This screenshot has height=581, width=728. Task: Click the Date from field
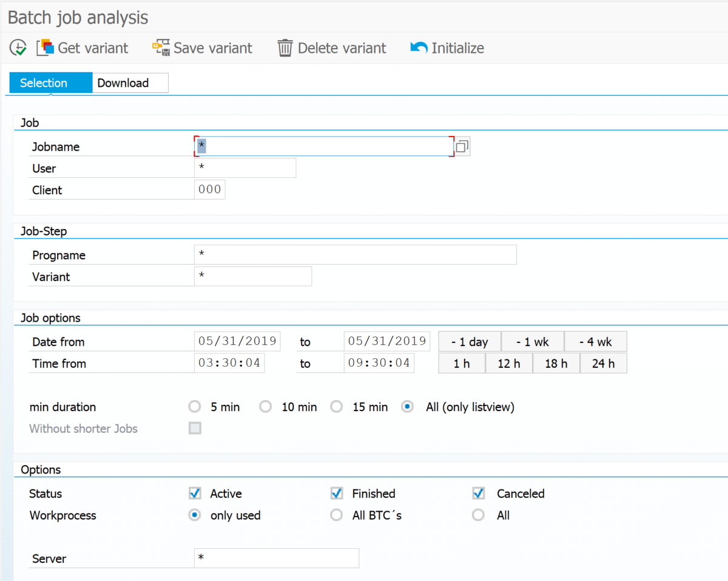pyautogui.click(x=237, y=342)
